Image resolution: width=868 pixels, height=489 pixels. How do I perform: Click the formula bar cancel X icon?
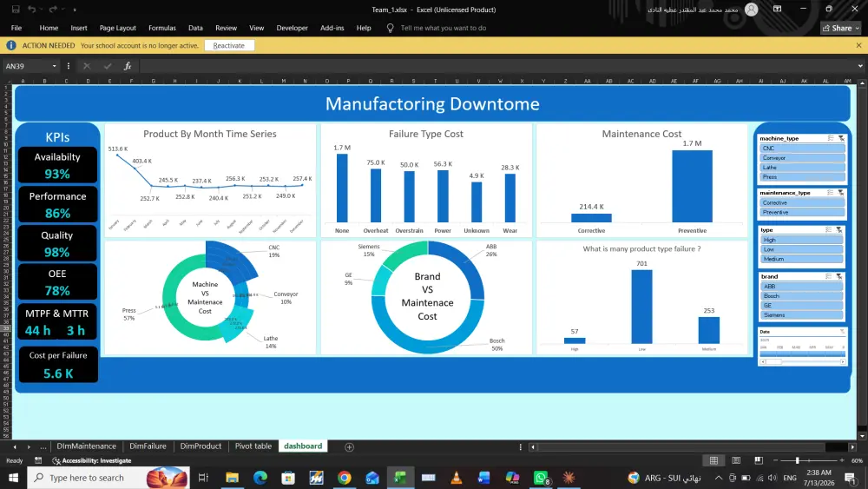tap(86, 66)
